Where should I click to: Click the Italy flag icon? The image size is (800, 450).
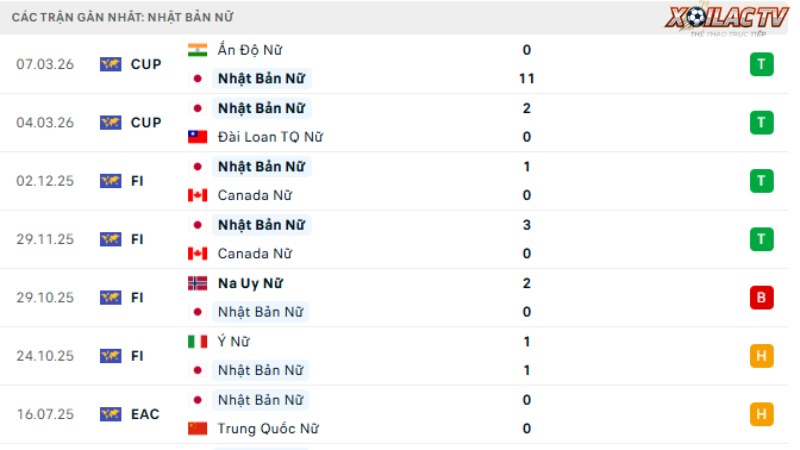[x=197, y=341]
